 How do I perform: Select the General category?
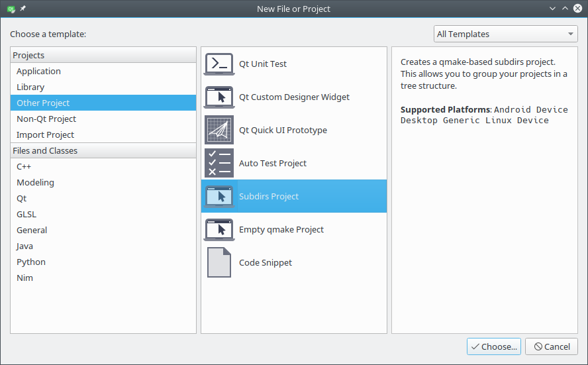pos(103,230)
